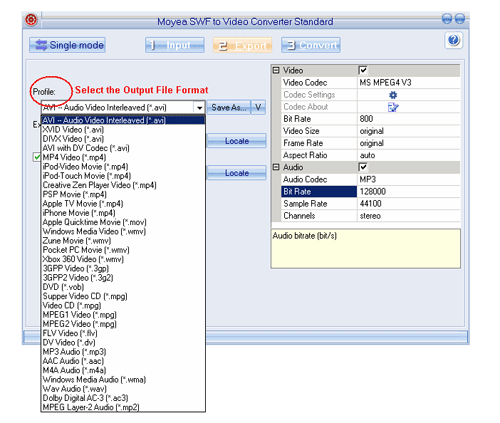Choose iPod-Video Movie (*.mp4) profile
Image resolution: width=500 pixels, height=423 pixels.
pos(123,166)
